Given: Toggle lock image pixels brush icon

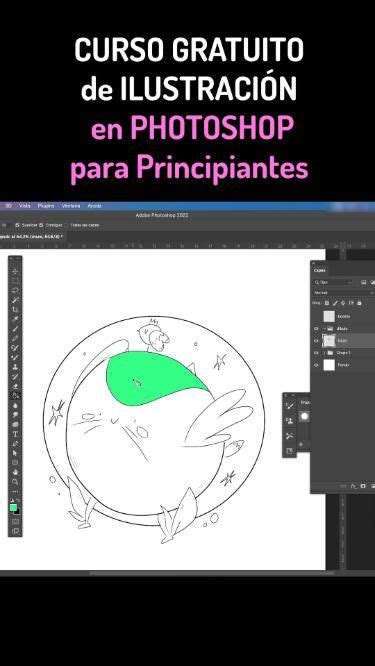Looking at the screenshot, I should tap(335, 303).
